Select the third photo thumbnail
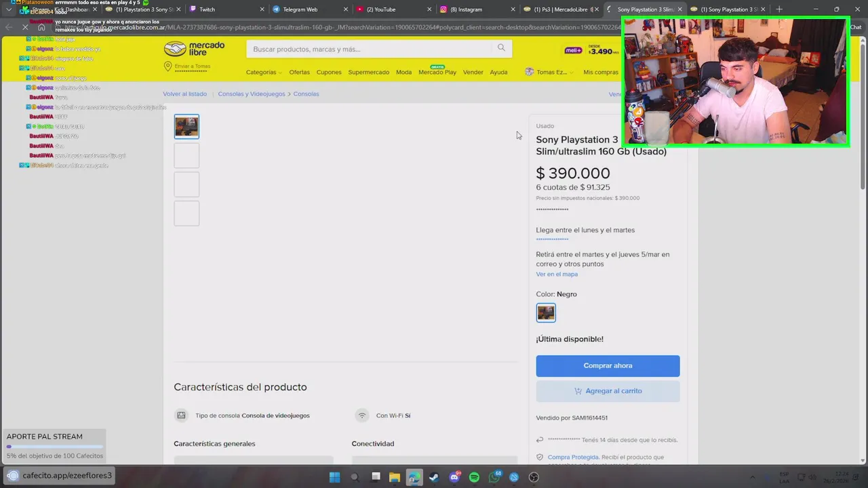This screenshot has height=488, width=868. click(186, 184)
